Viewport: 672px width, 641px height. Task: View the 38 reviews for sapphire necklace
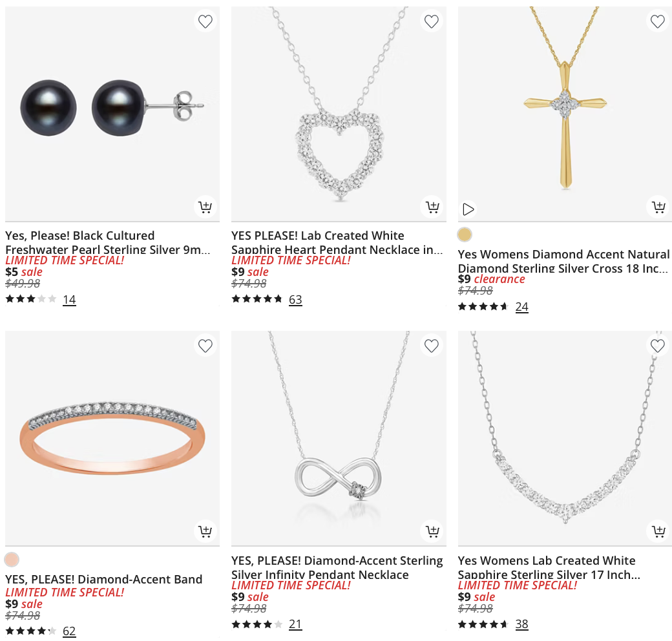pyautogui.click(x=521, y=624)
